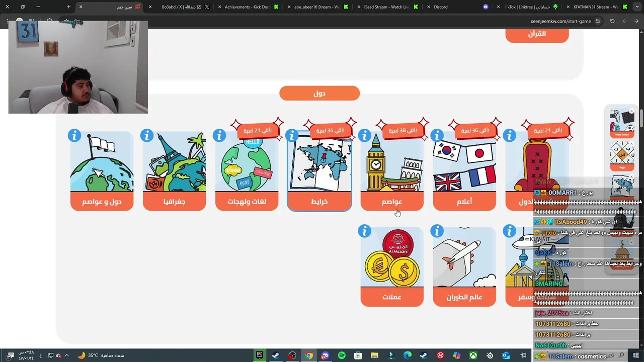
Task: Select the عواصم capitals category card
Action: pos(391,171)
